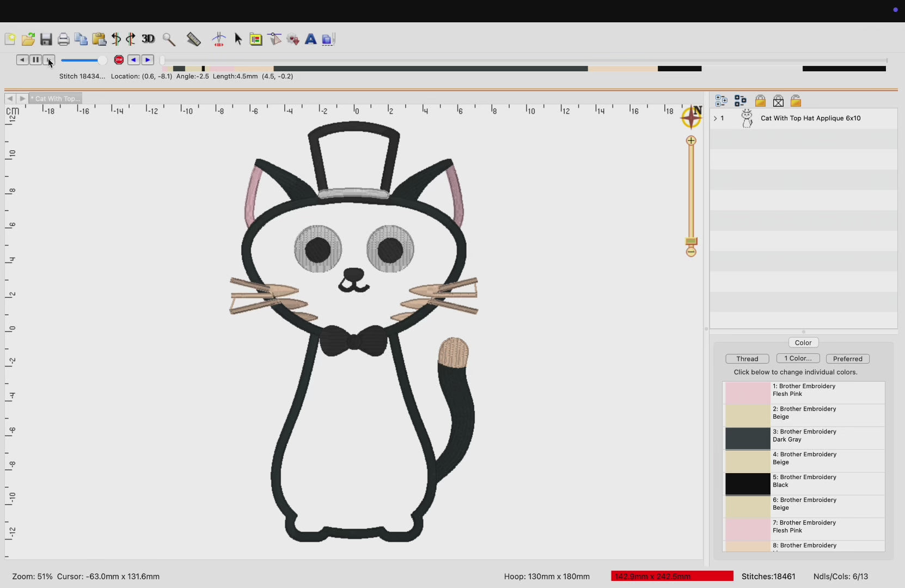This screenshot has height=588, width=905.
Task: Select the arrow pointer tool
Action: [x=238, y=39]
